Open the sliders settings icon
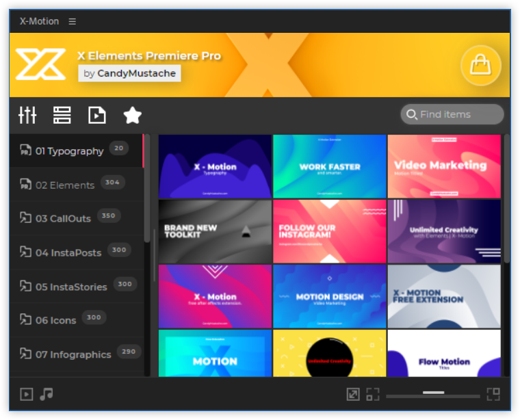Image resolution: width=520 pixels, height=420 pixels. point(27,116)
